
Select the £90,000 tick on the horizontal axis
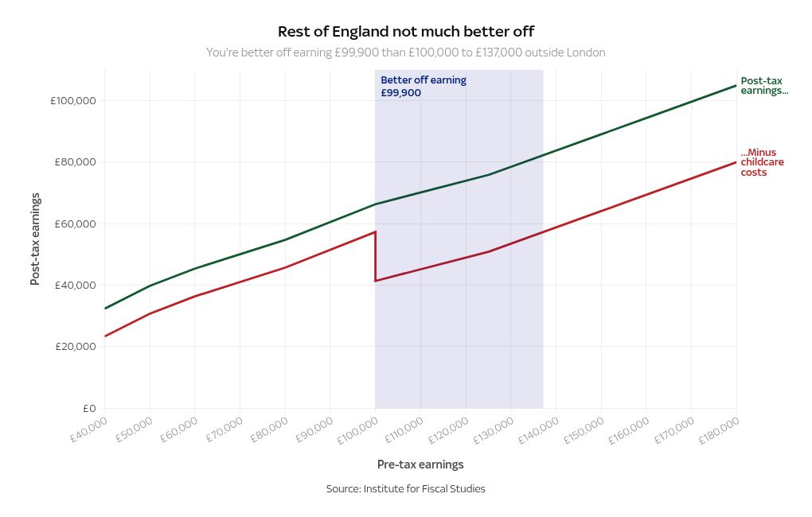pyautogui.click(x=315, y=430)
